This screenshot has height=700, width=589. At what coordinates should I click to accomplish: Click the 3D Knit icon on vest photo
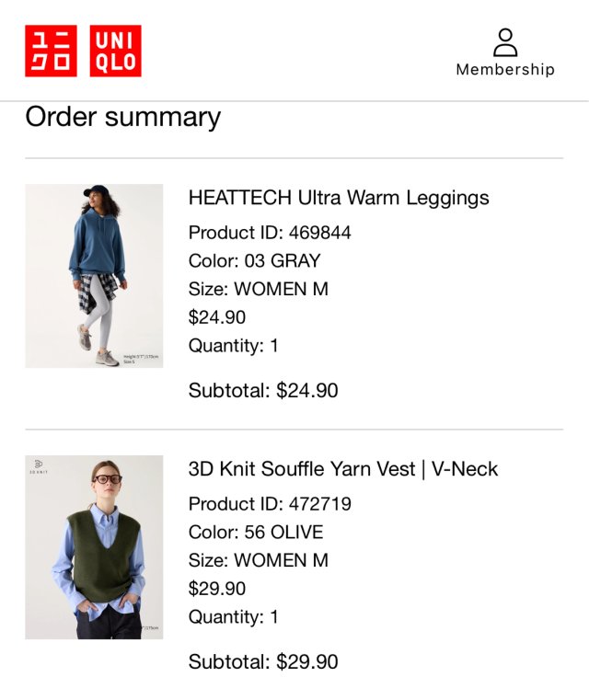pyautogui.click(x=39, y=466)
